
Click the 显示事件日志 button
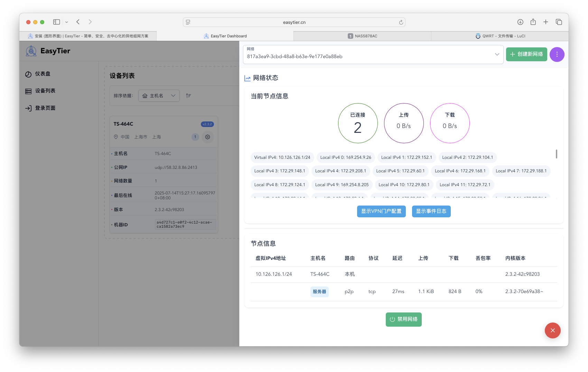(x=431, y=211)
